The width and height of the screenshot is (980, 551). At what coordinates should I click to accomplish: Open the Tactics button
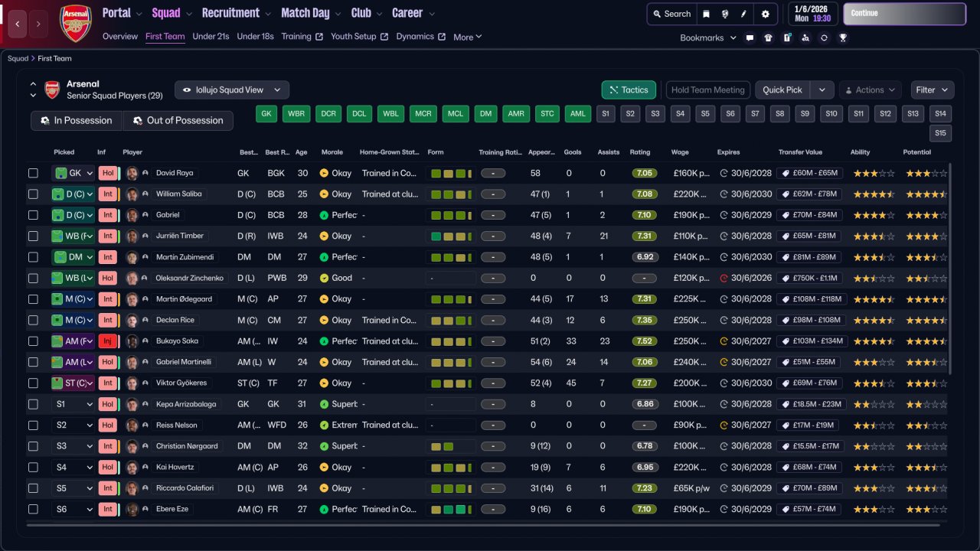[629, 90]
